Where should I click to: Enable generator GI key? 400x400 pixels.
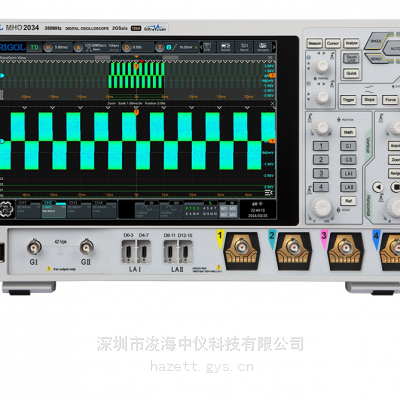348,146
